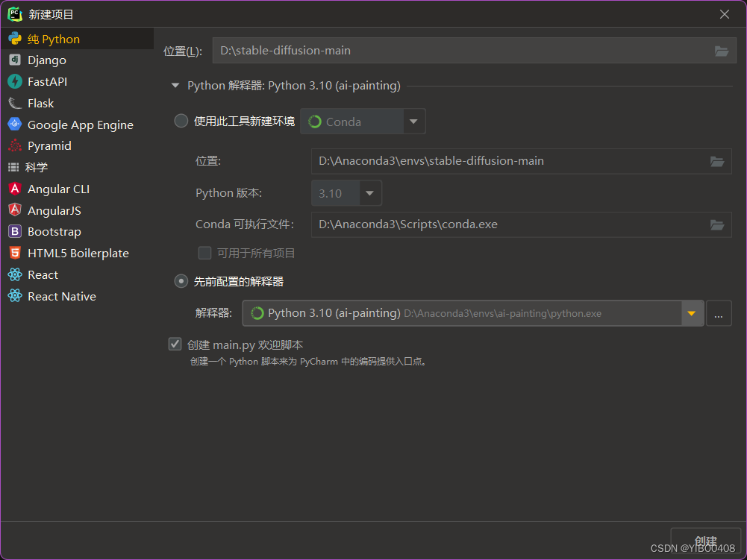Viewport: 747px width, 560px height.
Task: Click the PyCharm logo in title bar
Action: pyautogui.click(x=15, y=14)
